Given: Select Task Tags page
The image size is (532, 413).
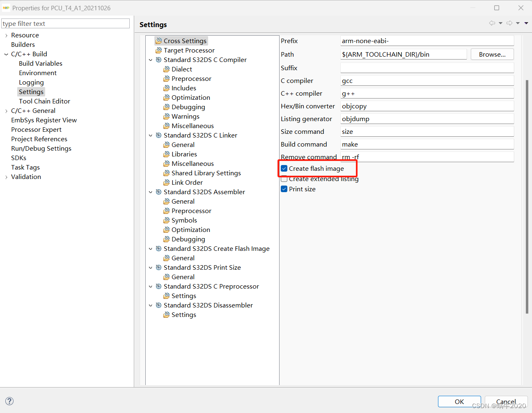Looking at the screenshot, I should [x=25, y=167].
